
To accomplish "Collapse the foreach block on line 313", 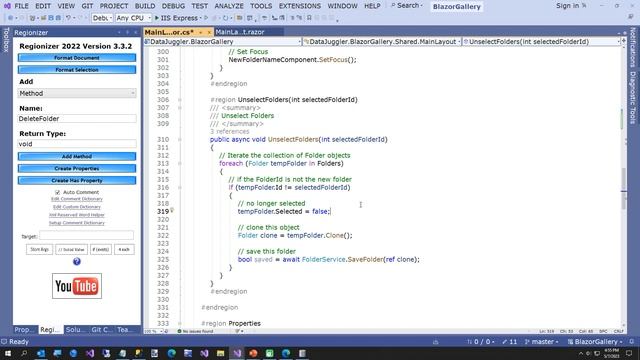I will pyautogui.click(x=180, y=163).
